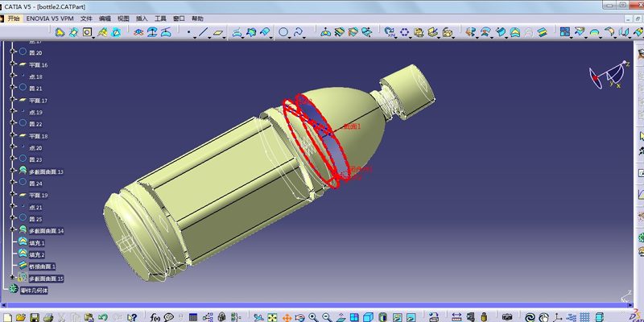Select the Point creation tool
Image resolution: width=644 pixels, height=322 pixels.
[188, 33]
